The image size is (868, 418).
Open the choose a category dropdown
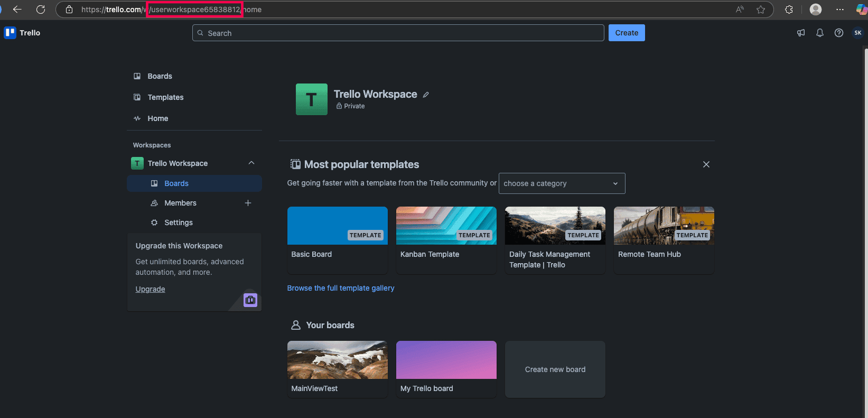click(562, 183)
